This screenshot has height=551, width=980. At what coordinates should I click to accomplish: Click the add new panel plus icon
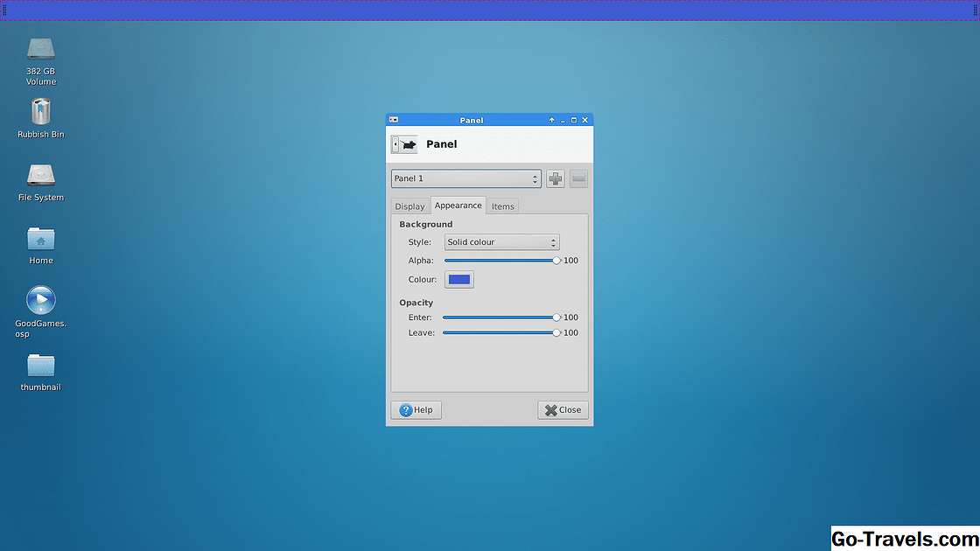555,178
